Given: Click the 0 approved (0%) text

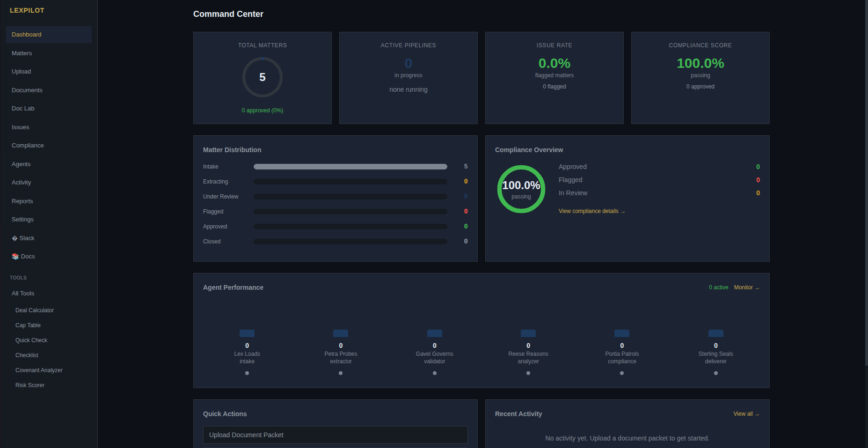Looking at the screenshot, I should (263, 110).
